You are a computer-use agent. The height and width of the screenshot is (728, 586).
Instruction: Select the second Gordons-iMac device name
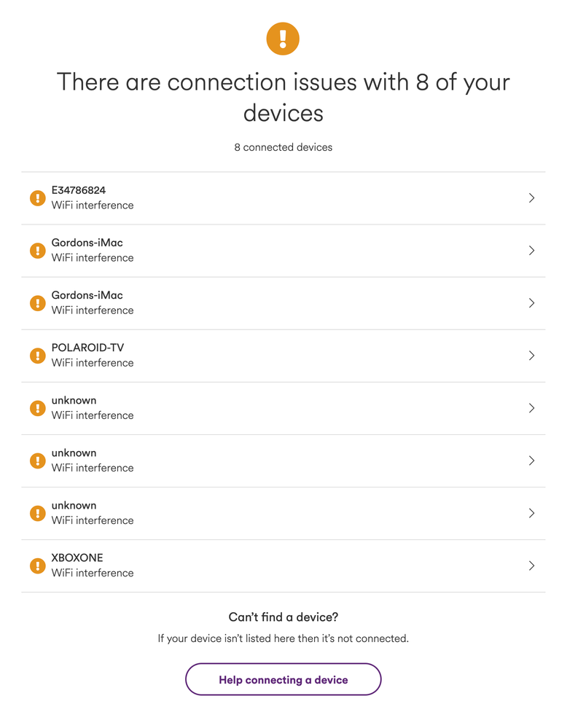click(x=87, y=295)
